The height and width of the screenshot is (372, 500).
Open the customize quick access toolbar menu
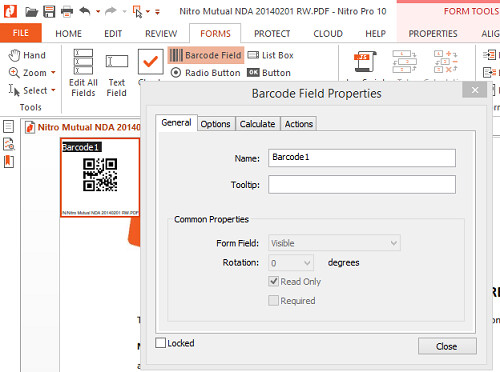(157, 12)
